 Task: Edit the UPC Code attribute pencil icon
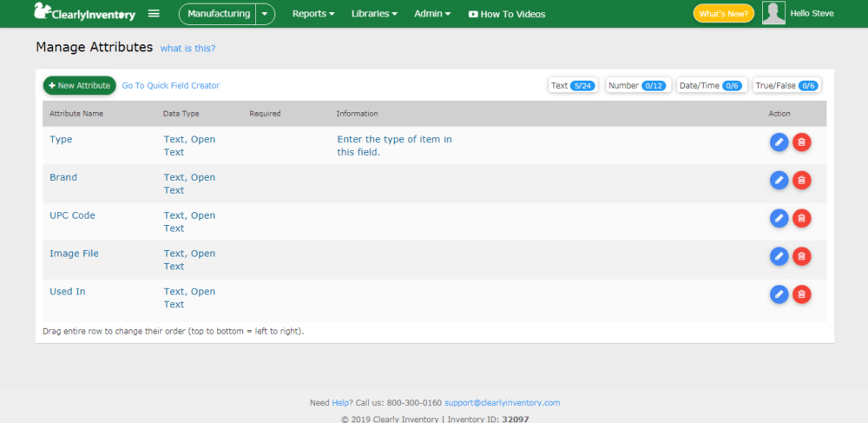[x=779, y=218]
